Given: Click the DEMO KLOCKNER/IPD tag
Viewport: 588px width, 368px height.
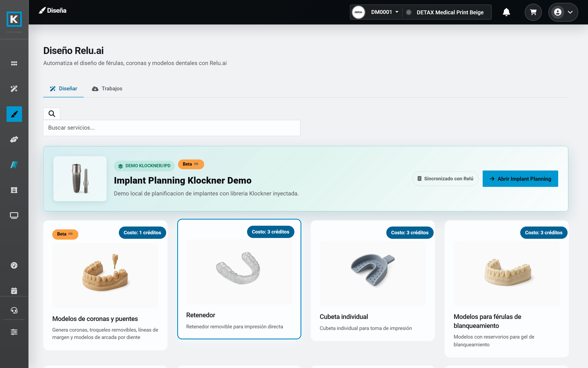Looking at the screenshot, I should pyautogui.click(x=144, y=166).
